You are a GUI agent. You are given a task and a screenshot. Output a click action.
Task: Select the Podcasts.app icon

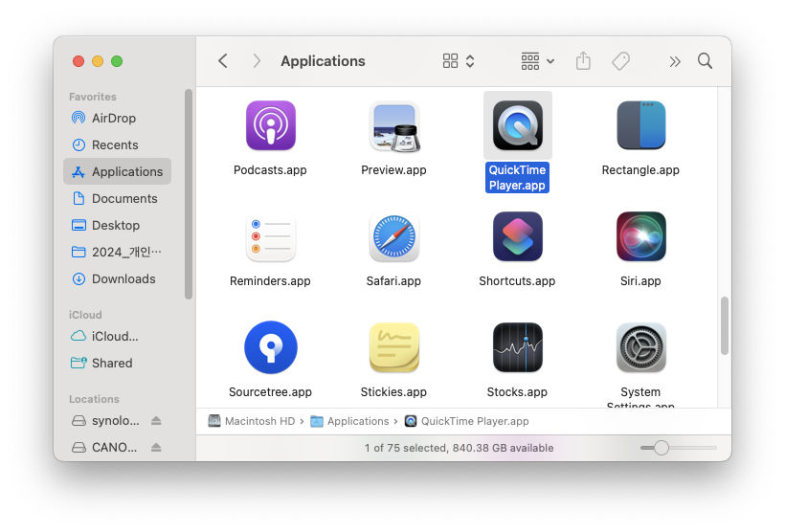(270, 125)
